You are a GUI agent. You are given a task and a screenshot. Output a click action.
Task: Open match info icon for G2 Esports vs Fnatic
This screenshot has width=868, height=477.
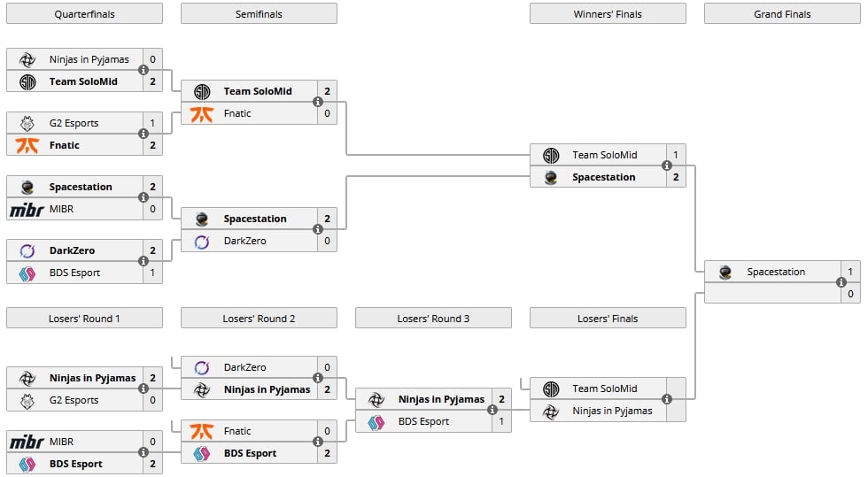(x=143, y=134)
